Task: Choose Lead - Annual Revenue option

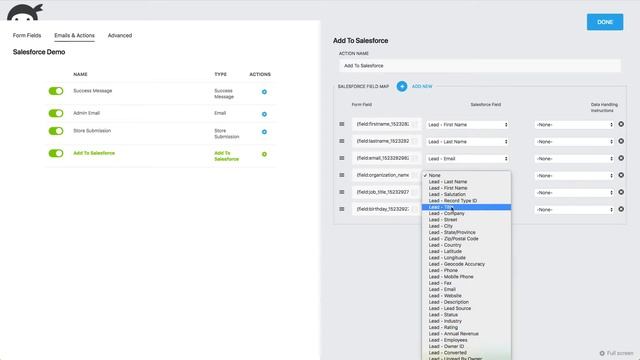Action: [x=466, y=334]
